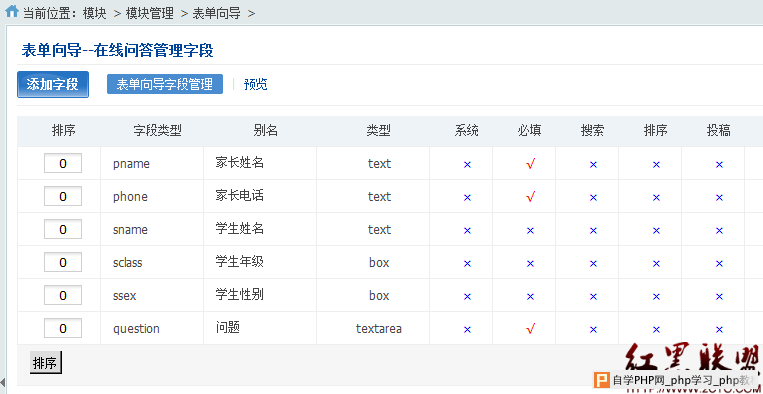Toggle required cross for ssex row
Screen dimensions: 763x394
click(x=530, y=296)
